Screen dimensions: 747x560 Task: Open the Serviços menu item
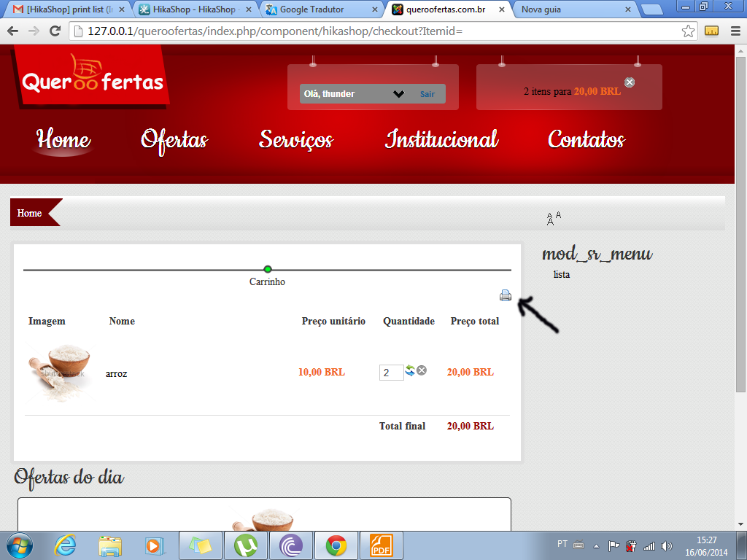click(296, 141)
